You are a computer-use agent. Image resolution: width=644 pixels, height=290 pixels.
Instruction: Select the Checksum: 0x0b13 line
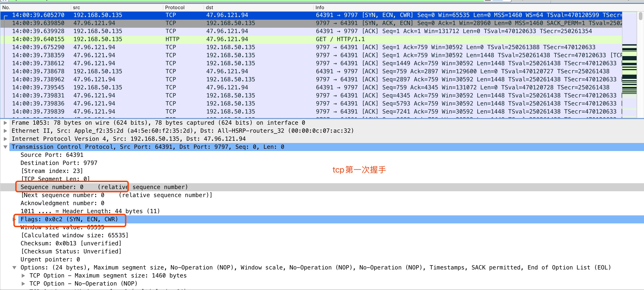click(x=71, y=243)
